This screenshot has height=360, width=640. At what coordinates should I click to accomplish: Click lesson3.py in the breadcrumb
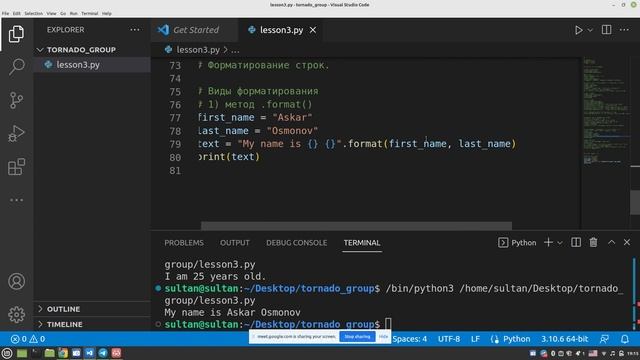(198, 50)
